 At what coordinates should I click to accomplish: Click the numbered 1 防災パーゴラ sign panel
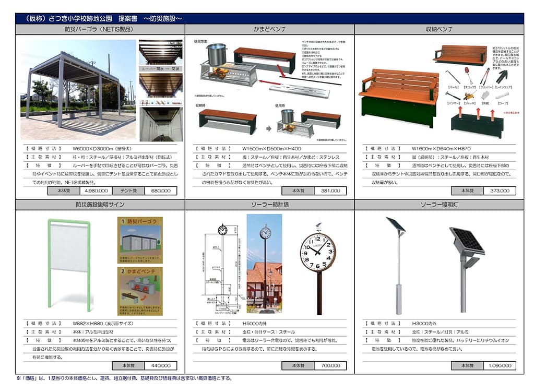click(x=139, y=240)
